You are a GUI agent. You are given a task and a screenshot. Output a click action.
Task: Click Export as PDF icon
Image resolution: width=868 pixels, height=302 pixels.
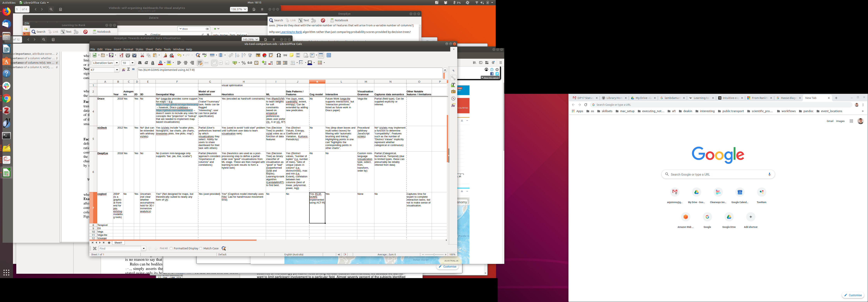pyautogui.click(x=121, y=55)
